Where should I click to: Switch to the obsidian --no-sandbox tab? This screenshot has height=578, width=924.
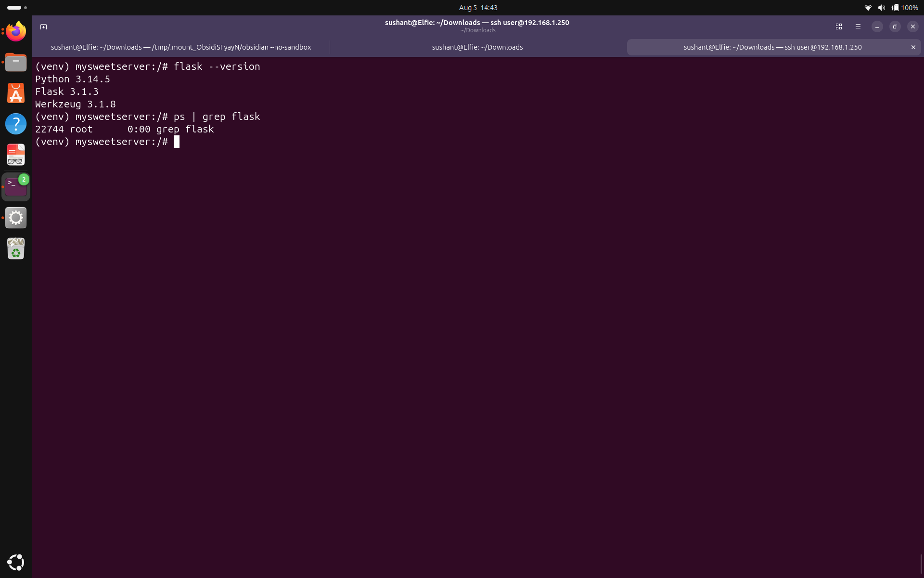(181, 47)
